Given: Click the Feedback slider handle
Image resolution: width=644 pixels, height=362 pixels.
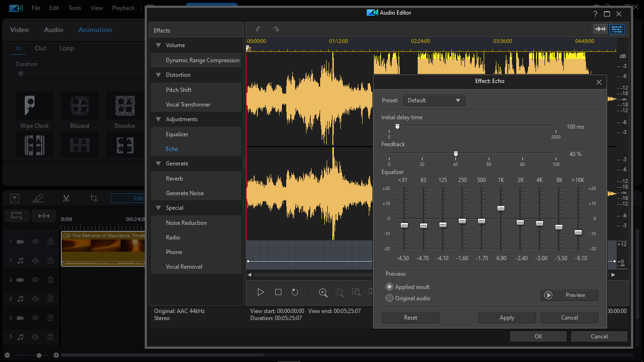Looking at the screenshot, I should pos(455,154).
